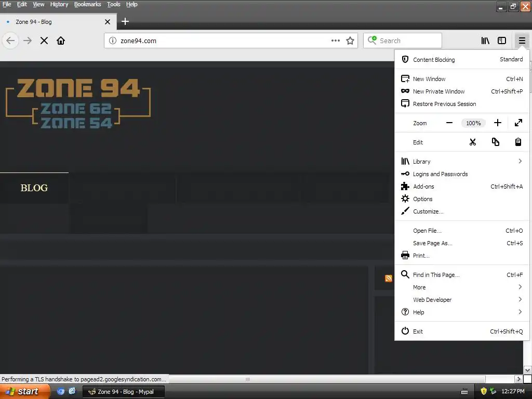532x399 pixels.
Task: Exit the browser via Exit entry
Action: [462, 331]
